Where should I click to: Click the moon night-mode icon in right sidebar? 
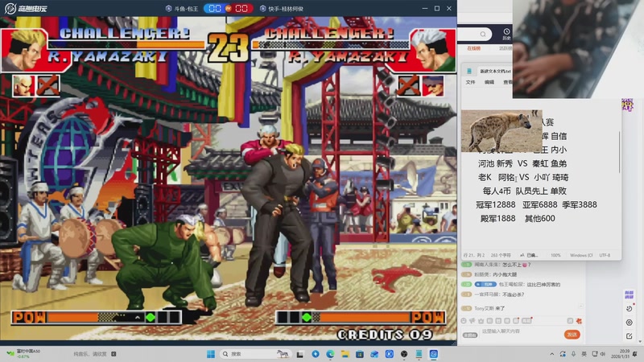pyautogui.click(x=630, y=308)
